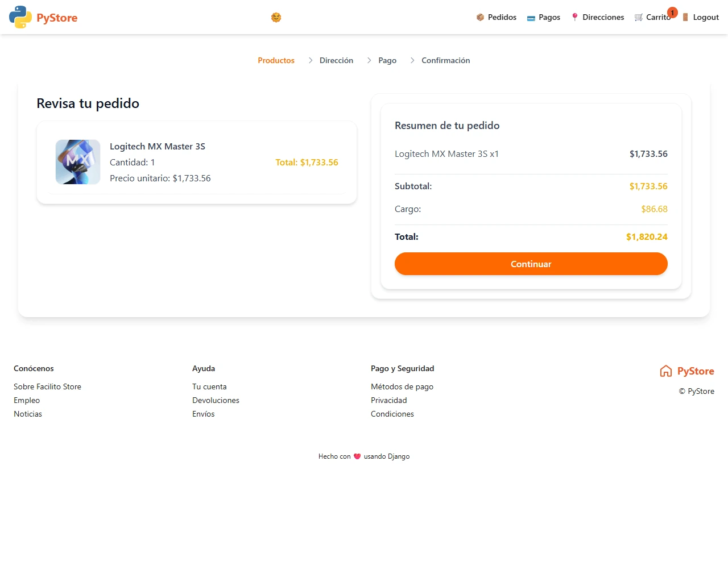Click the grand total $1,820.24

pyautogui.click(x=647, y=237)
